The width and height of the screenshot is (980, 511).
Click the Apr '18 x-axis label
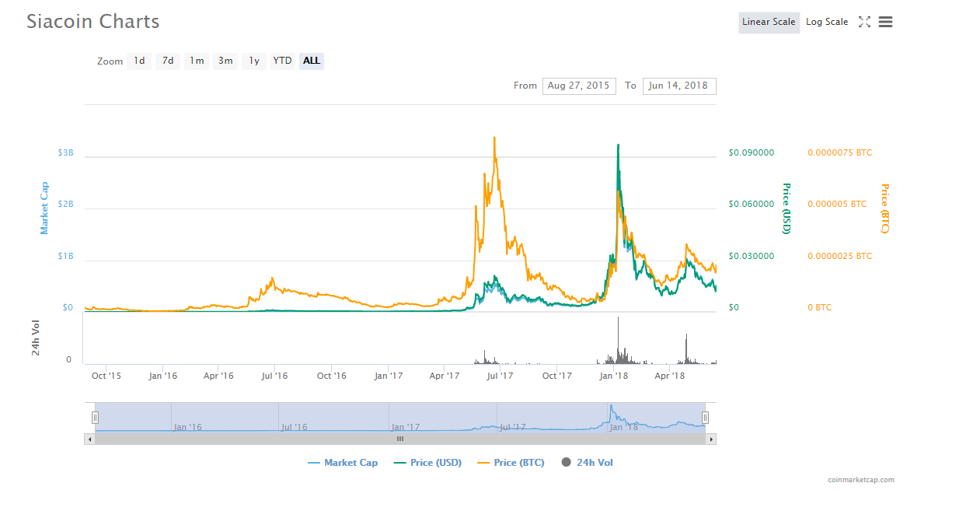point(670,376)
